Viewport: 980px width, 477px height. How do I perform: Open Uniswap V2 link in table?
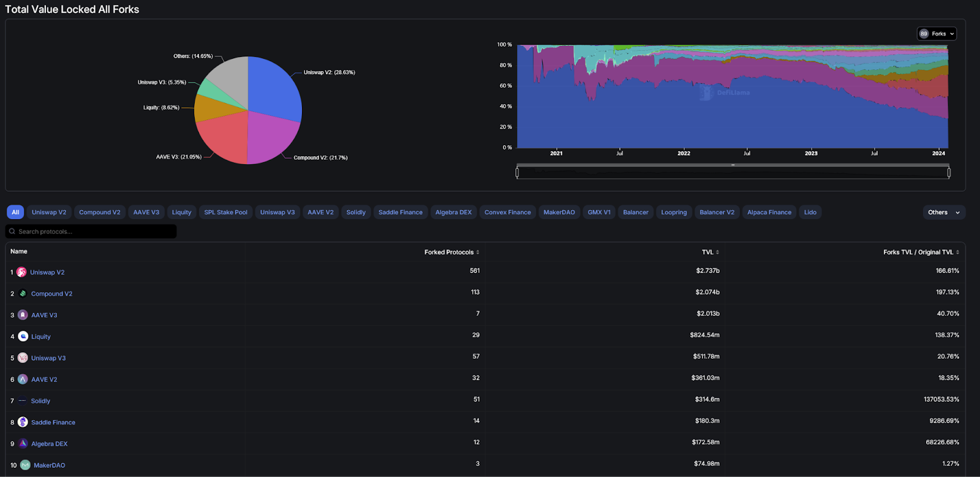(47, 272)
